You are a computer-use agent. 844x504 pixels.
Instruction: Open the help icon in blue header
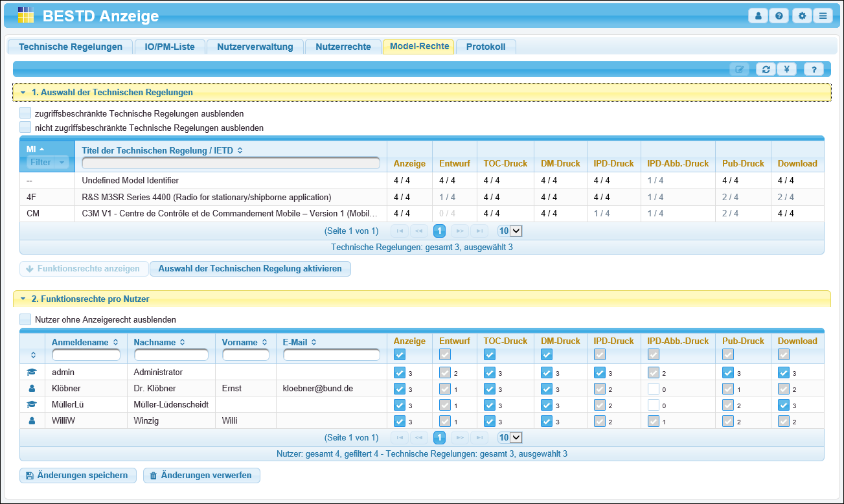pos(779,16)
